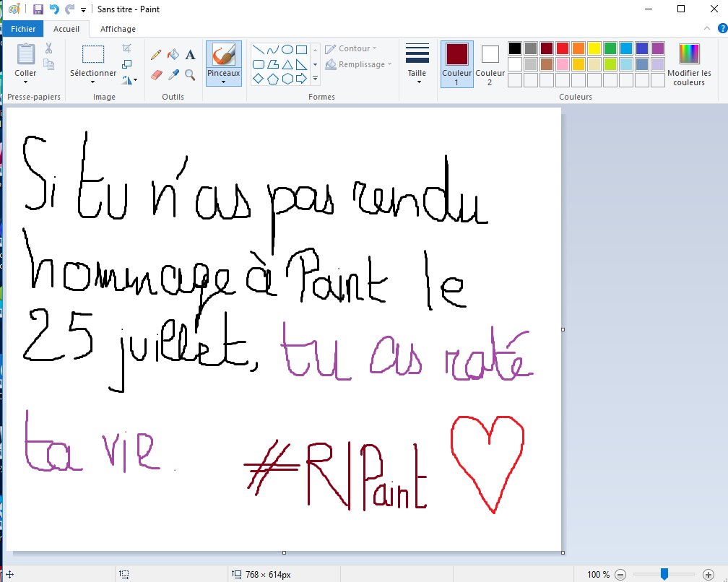This screenshot has width=728, height=582.
Task: Switch to the Affichage tab
Action: [118, 29]
